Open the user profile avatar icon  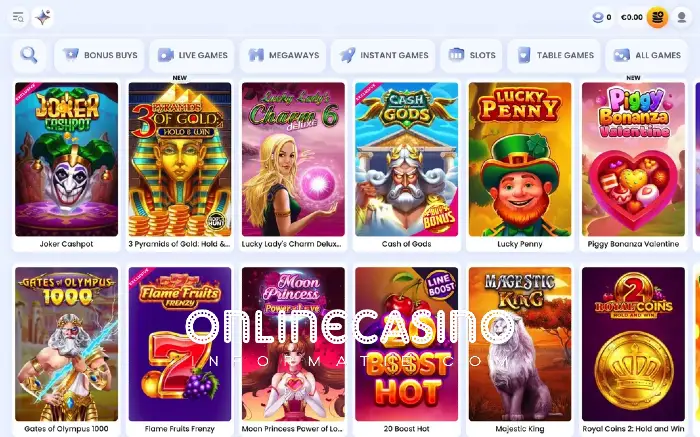(682, 17)
